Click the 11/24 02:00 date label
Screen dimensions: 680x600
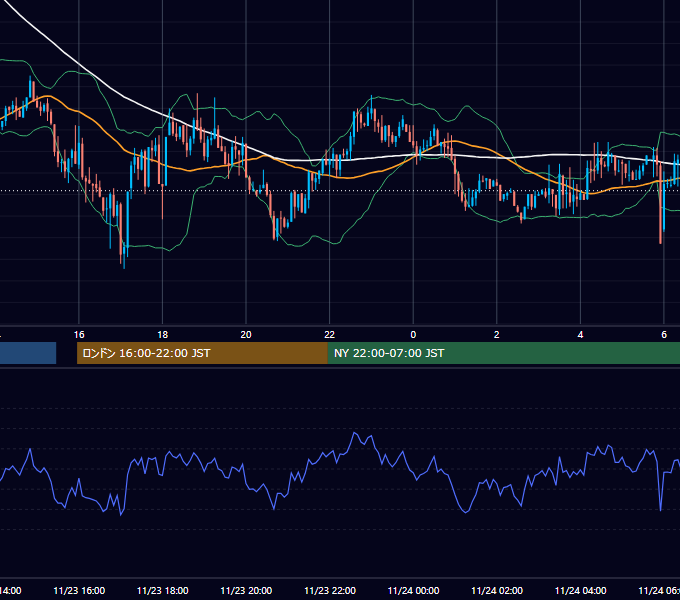tap(497, 590)
